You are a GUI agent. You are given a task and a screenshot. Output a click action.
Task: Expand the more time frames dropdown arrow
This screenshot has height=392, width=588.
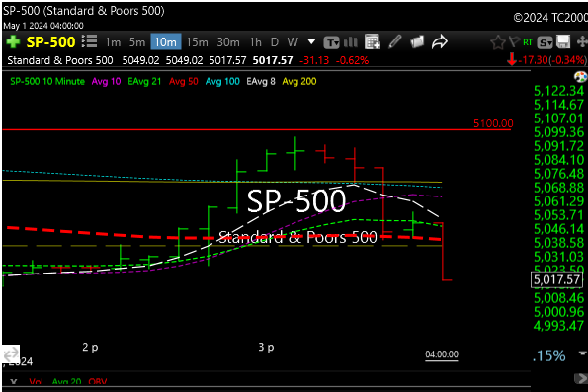(311, 42)
